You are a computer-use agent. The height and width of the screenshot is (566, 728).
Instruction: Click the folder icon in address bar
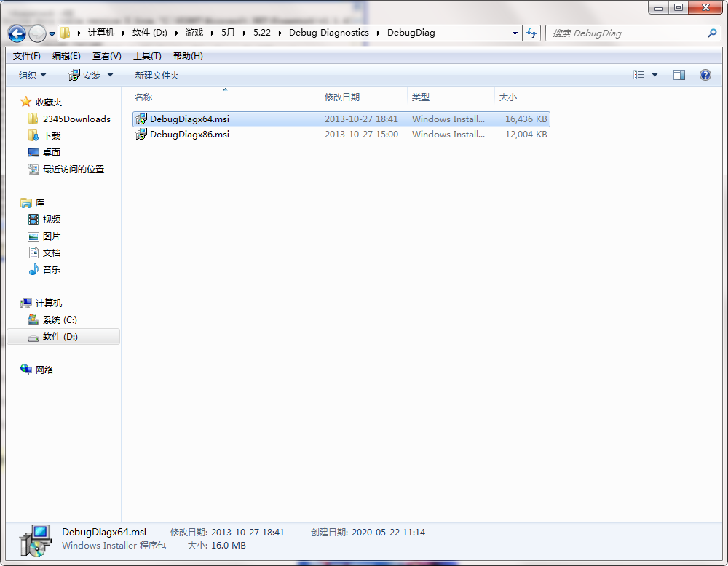point(66,33)
